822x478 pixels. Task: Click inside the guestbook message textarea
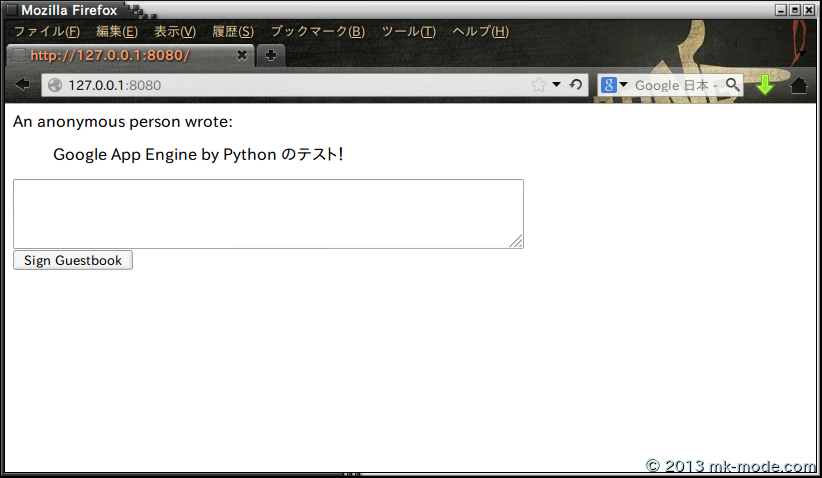pos(268,213)
